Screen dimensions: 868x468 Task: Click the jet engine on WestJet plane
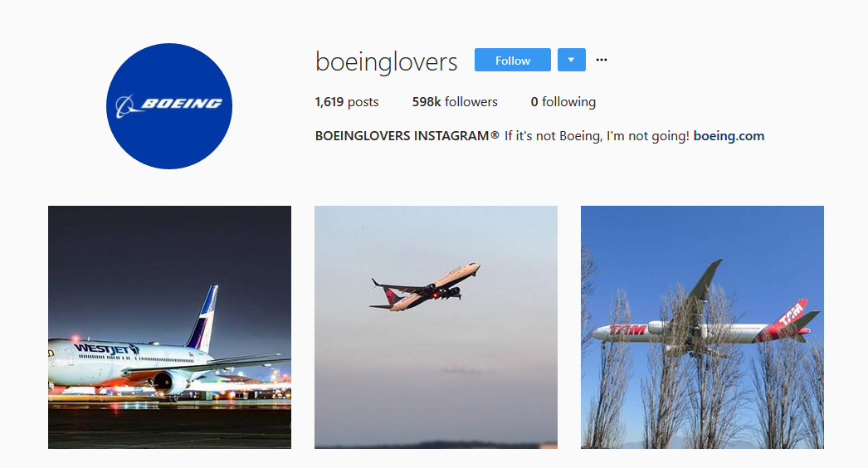(168, 383)
